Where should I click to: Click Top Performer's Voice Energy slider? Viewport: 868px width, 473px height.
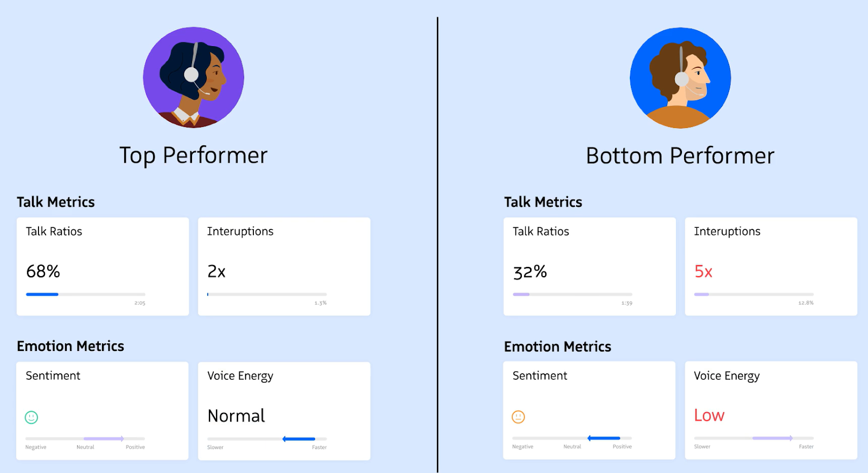(267, 439)
